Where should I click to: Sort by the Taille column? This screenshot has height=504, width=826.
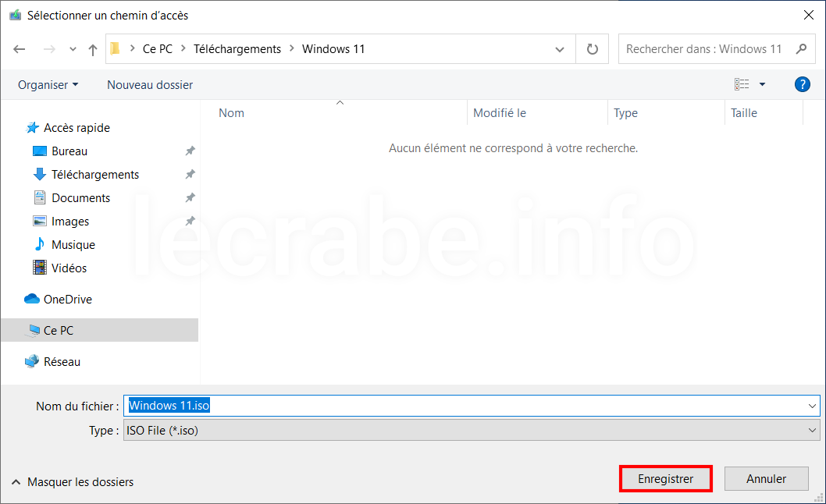pyautogui.click(x=744, y=112)
